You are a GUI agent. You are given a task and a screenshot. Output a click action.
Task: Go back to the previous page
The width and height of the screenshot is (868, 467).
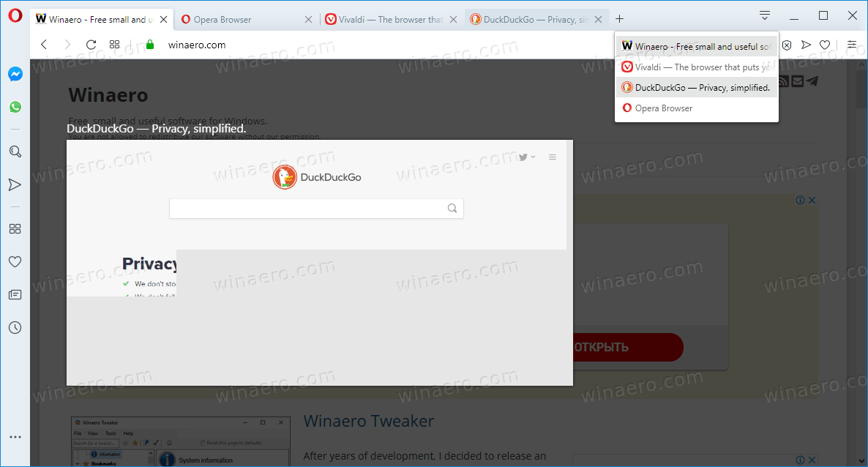point(45,45)
